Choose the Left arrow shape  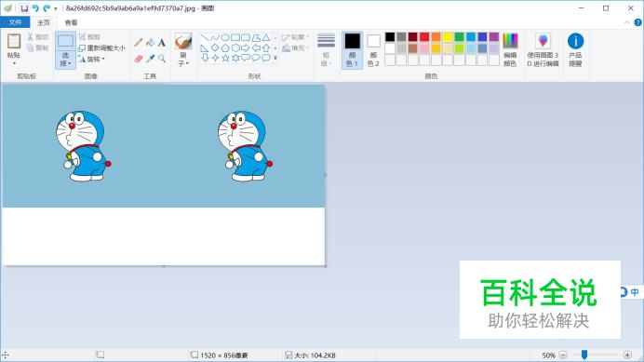tap(256, 48)
